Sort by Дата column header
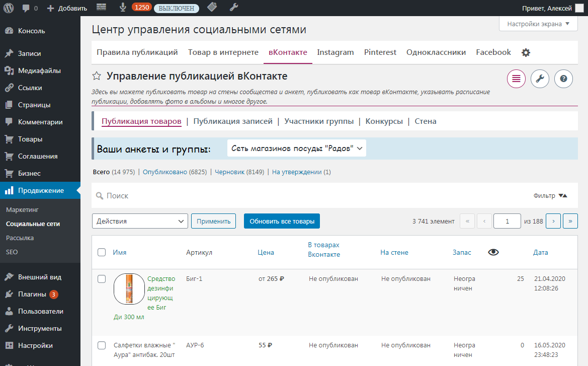Image resolution: width=588 pixels, height=366 pixels. click(x=540, y=252)
